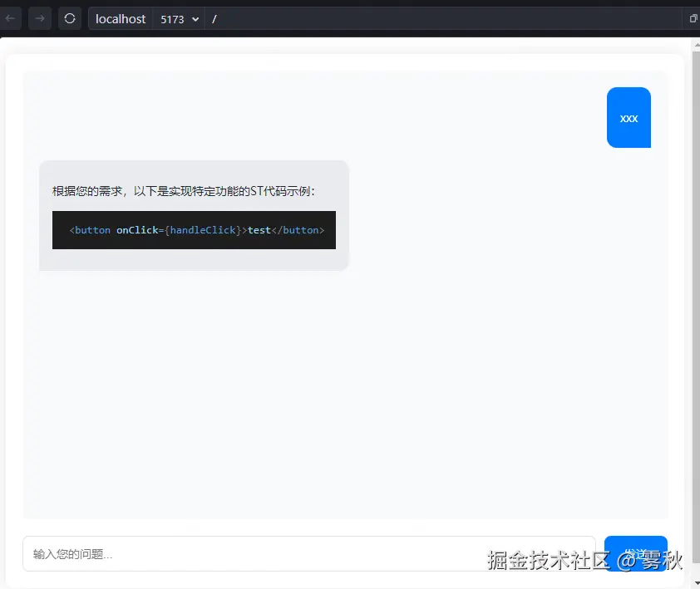Viewport: 700px width, 589px height.
Task: Click the '/' path segment in the address bar
Action: click(x=214, y=18)
